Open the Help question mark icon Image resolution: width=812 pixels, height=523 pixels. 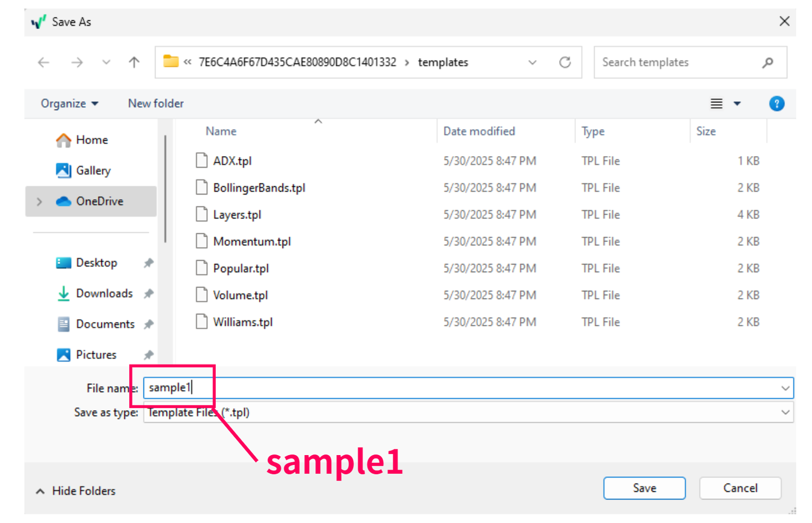(x=776, y=104)
